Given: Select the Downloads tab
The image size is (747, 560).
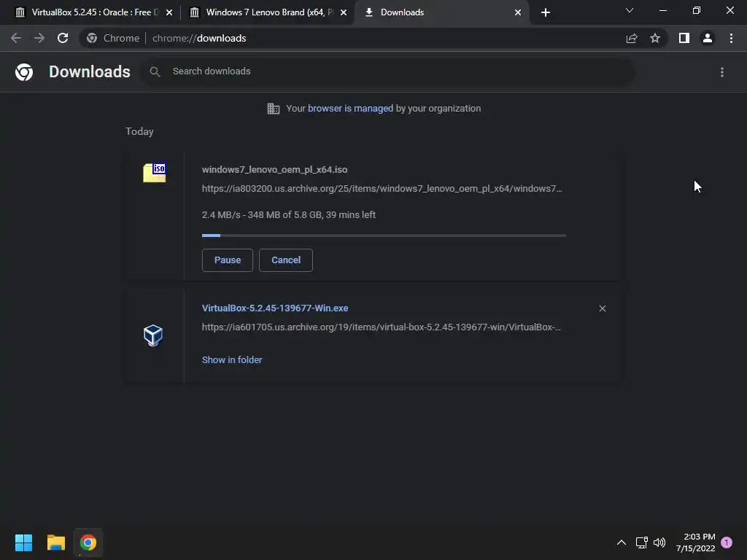Looking at the screenshot, I should 441,12.
